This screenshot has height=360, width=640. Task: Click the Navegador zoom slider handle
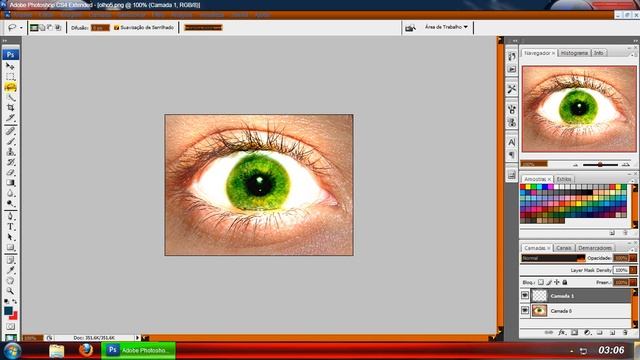[600, 164]
